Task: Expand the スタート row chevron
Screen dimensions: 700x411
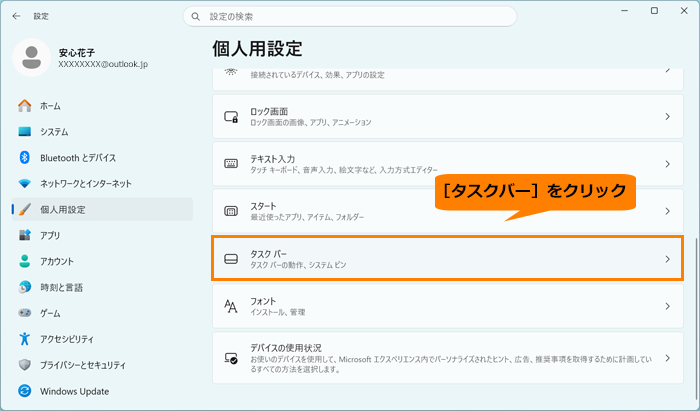Action: tap(667, 211)
